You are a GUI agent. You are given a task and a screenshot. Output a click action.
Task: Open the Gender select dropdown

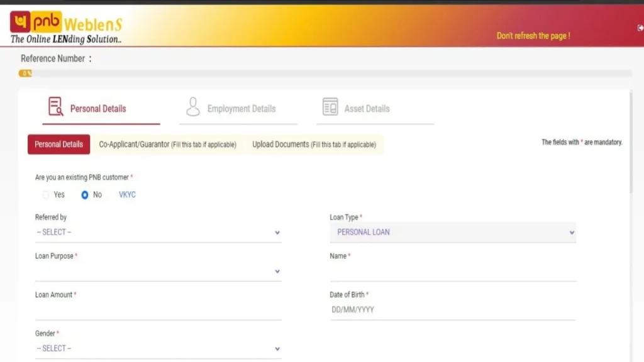point(157,349)
